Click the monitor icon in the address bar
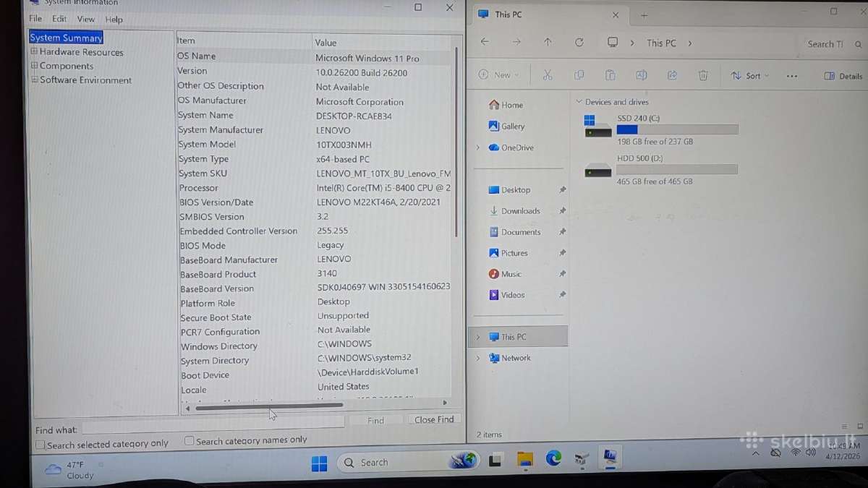 pos(613,43)
